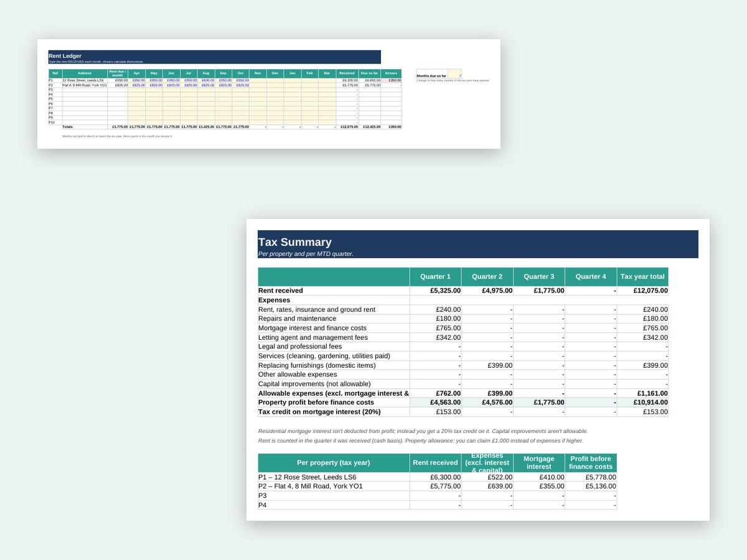Screen dimensions: 747x560
Task: Click the £12,425.00 due so far total
Action: pyautogui.click(x=370, y=127)
